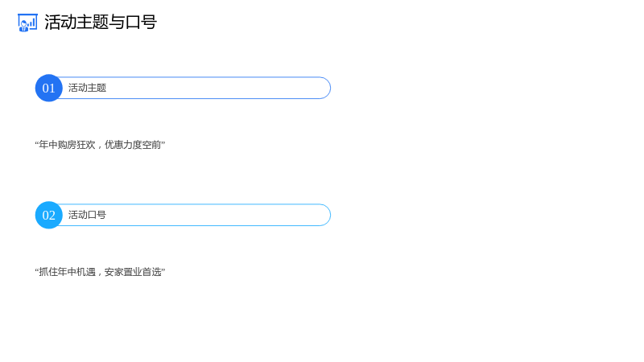Click the phrase 优惠力度空前
This screenshot has width=644, height=362.
pyautogui.click(x=133, y=145)
